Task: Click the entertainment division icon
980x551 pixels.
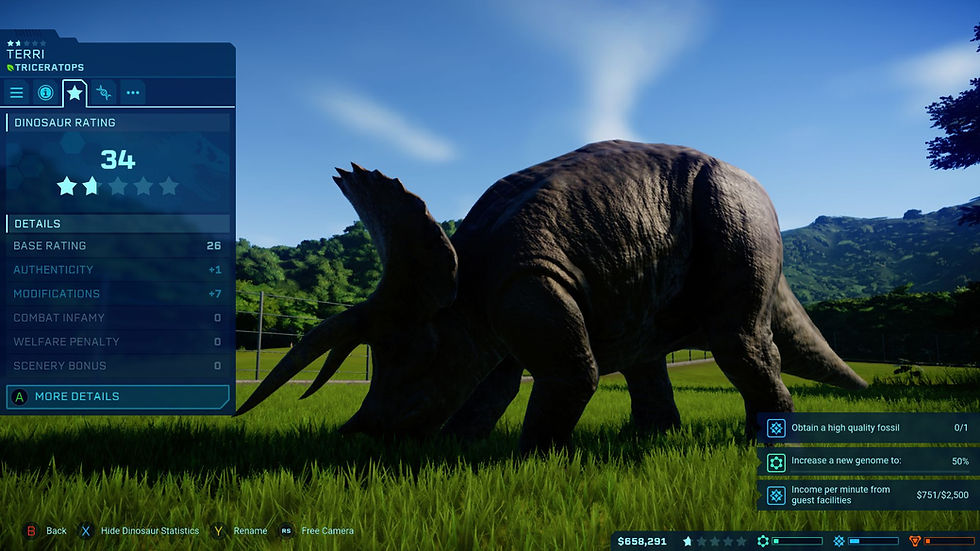Action: (x=839, y=542)
